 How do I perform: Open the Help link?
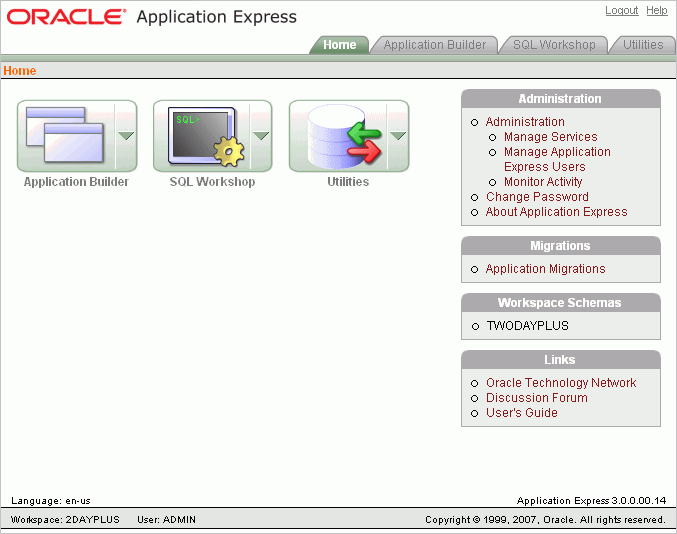(656, 11)
